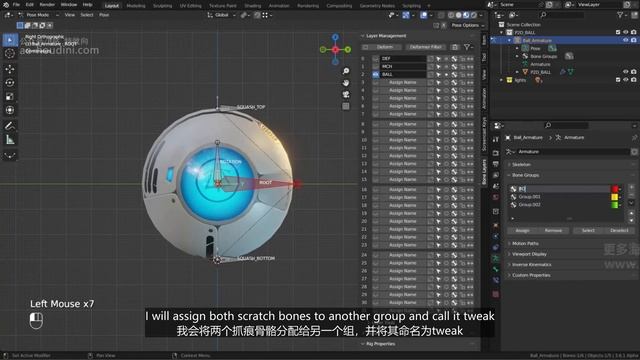Screen dimensions: 640x360
Task: Open the Render menu
Action: tap(47, 5)
